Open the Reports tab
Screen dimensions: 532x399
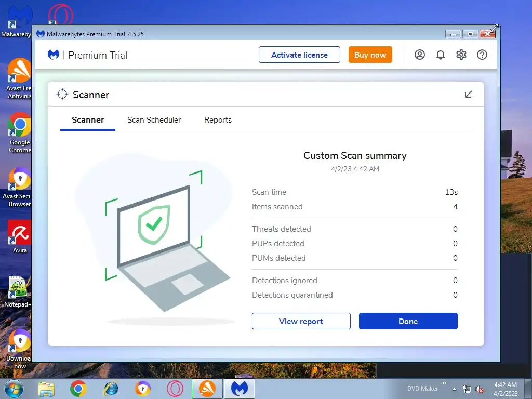coord(218,120)
